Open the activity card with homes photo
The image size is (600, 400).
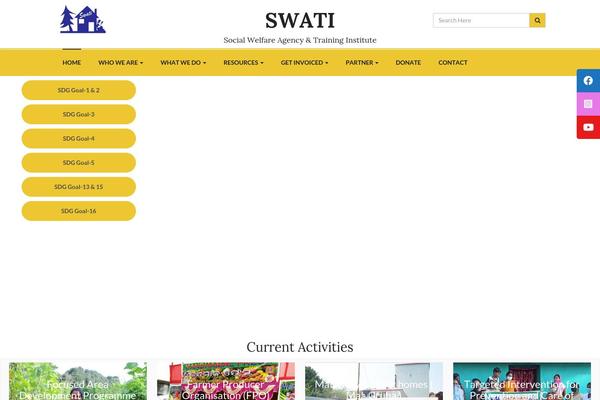tap(374, 381)
